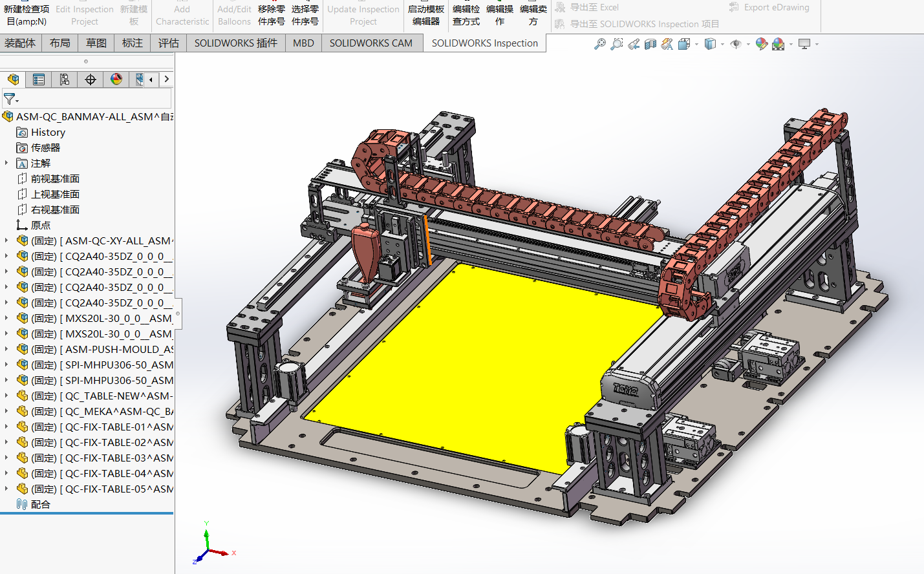The width and height of the screenshot is (924, 574).
Task: Select the History folder in tree
Action: (41, 133)
